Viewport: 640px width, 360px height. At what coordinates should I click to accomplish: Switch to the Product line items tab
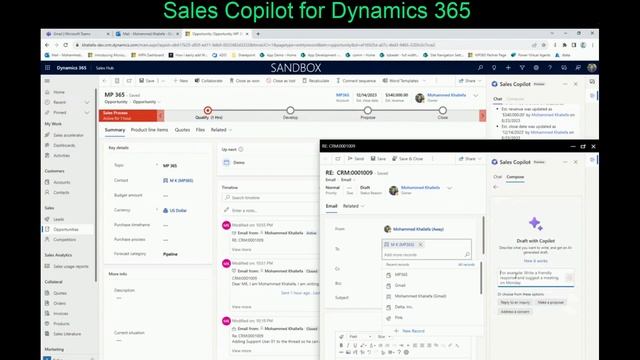(149, 130)
